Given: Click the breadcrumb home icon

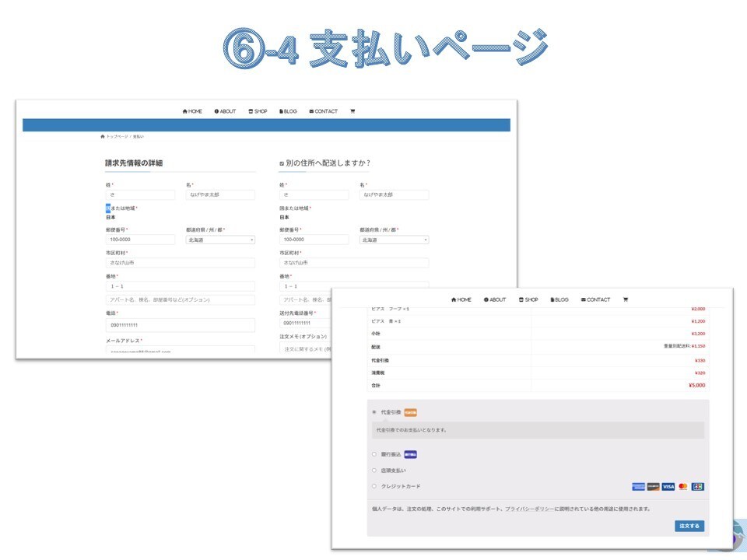Looking at the screenshot, I should click(103, 137).
